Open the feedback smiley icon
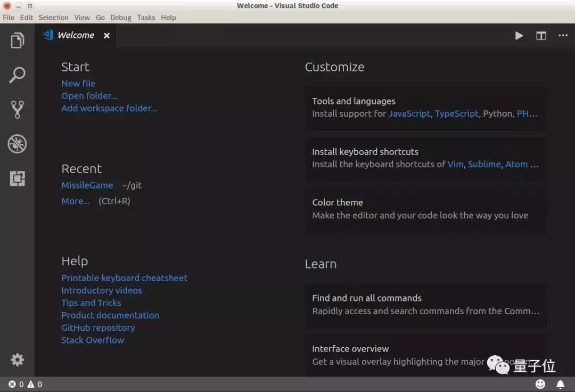Image resolution: width=575 pixels, height=392 pixels. pos(540,384)
